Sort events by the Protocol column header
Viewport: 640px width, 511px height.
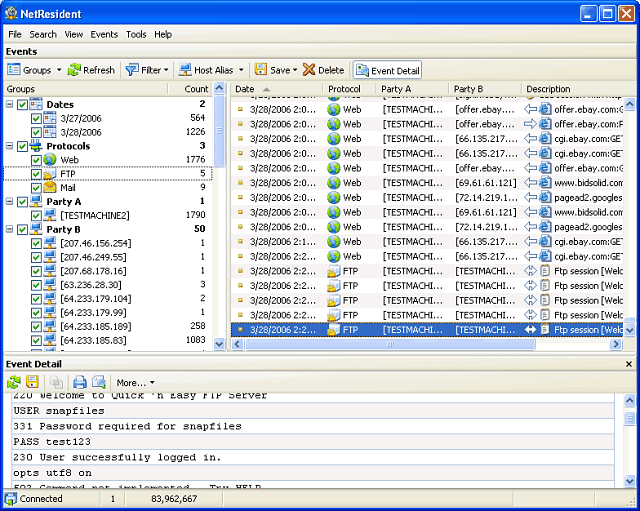(349, 89)
